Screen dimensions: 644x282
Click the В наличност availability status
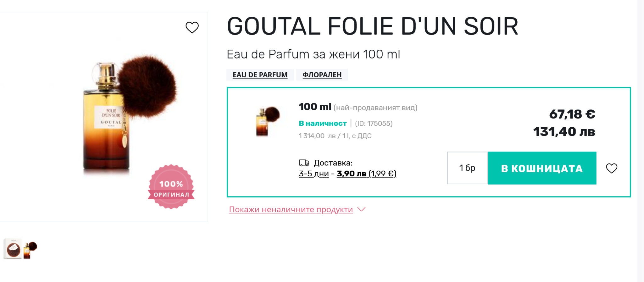tap(323, 124)
